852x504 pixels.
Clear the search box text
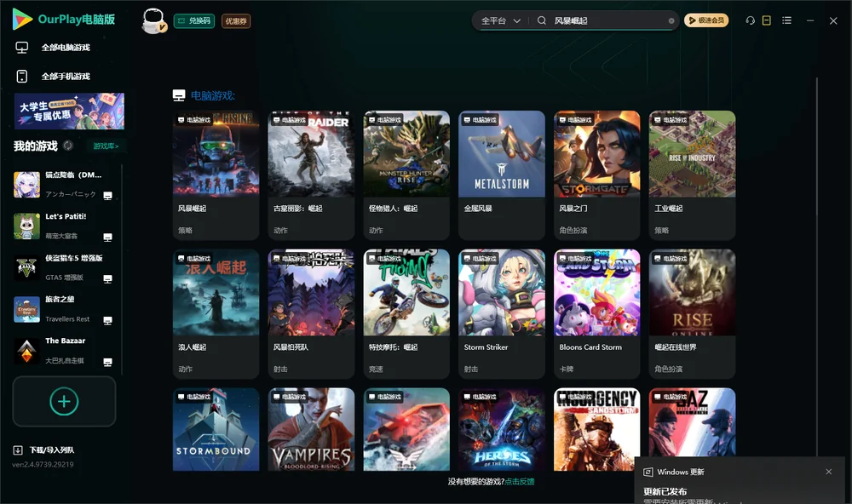coord(671,21)
